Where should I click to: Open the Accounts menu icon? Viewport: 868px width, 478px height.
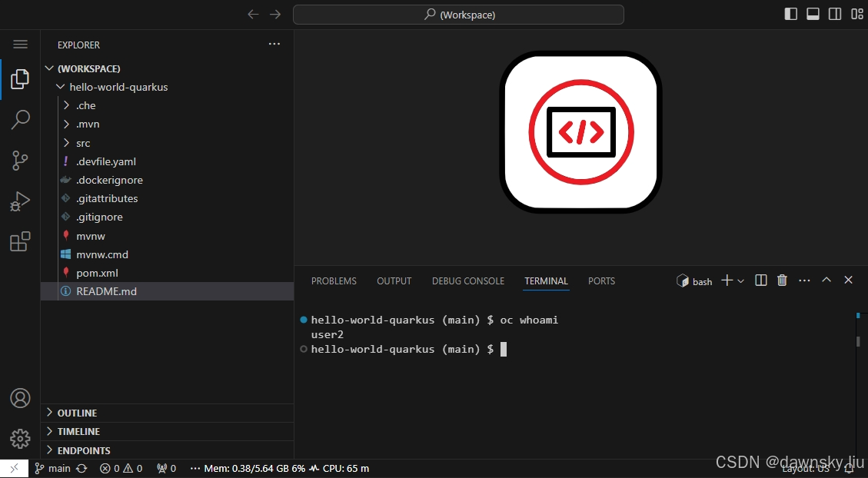[x=20, y=398]
